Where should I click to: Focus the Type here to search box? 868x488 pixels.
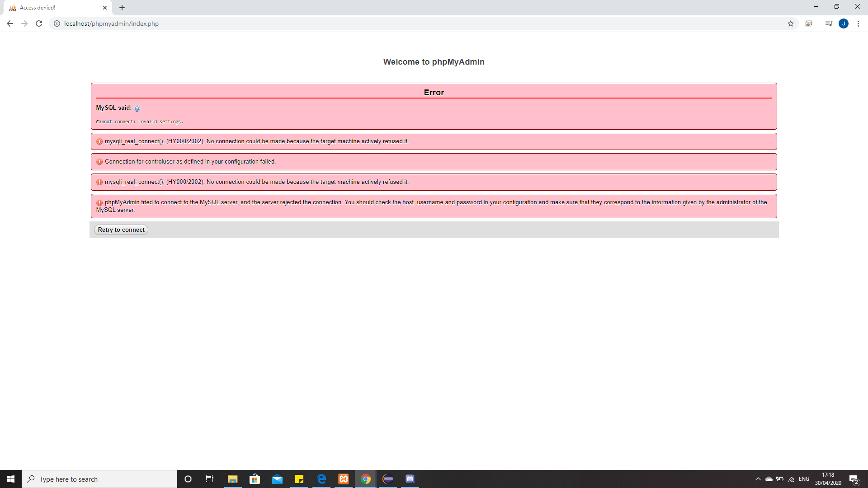[99, 479]
